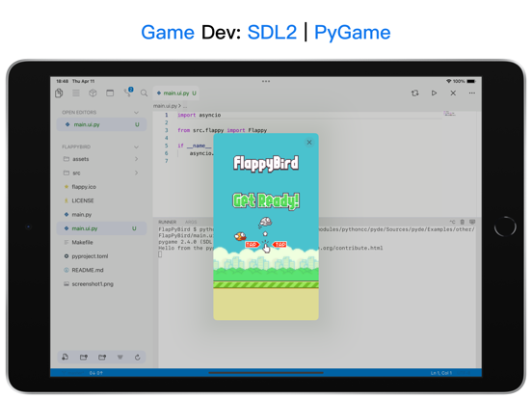
Task: Click the breadcrumb ellipsis after main.ui.py
Action: (185, 106)
